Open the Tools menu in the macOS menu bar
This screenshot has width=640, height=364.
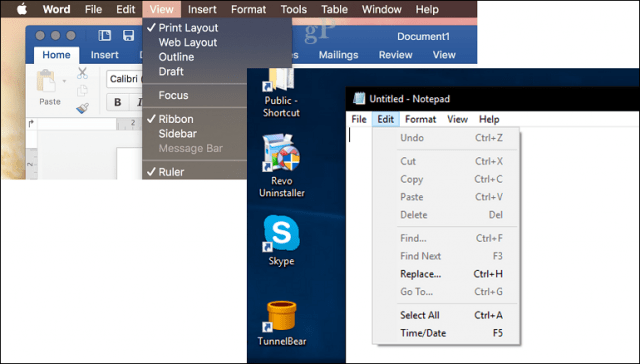point(293,9)
